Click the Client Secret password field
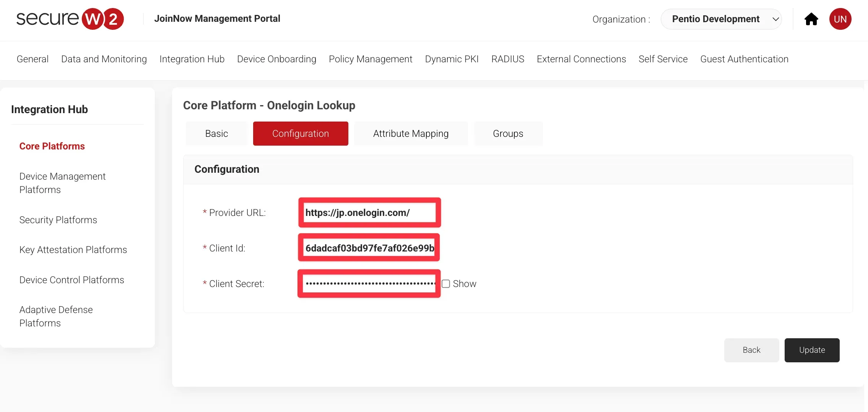The height and width of the screenshot is (412, 868). 369,284
